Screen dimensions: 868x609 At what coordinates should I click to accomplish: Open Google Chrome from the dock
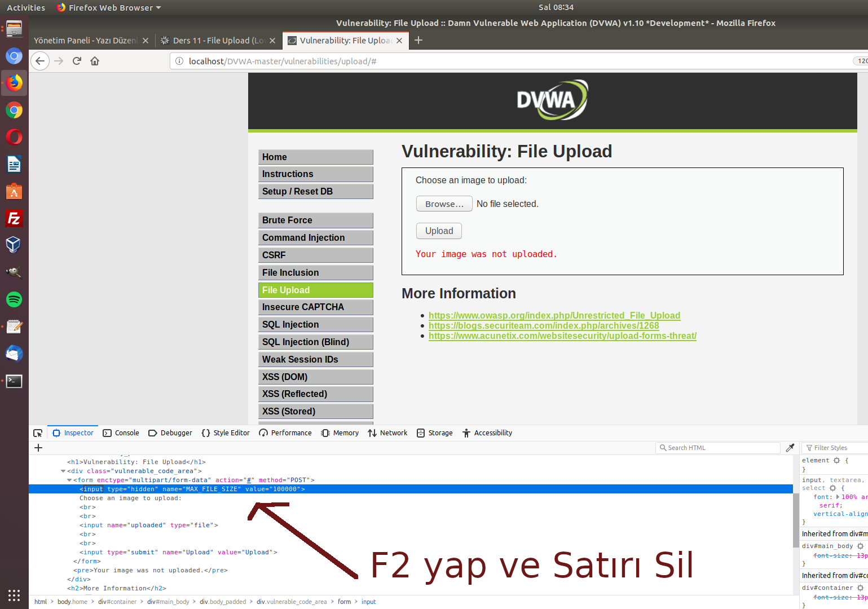[x=14, y=110]
